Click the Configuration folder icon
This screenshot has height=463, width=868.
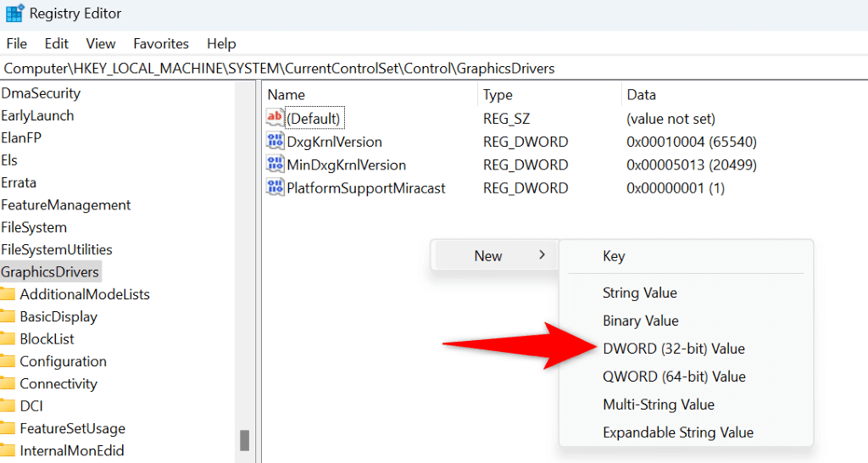[x=8, y=361]
